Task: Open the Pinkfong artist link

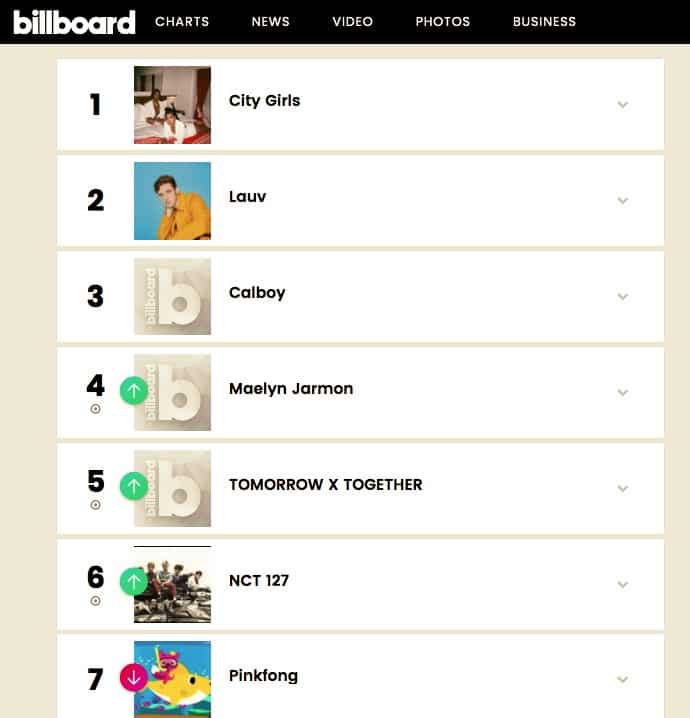Action: 263,676
